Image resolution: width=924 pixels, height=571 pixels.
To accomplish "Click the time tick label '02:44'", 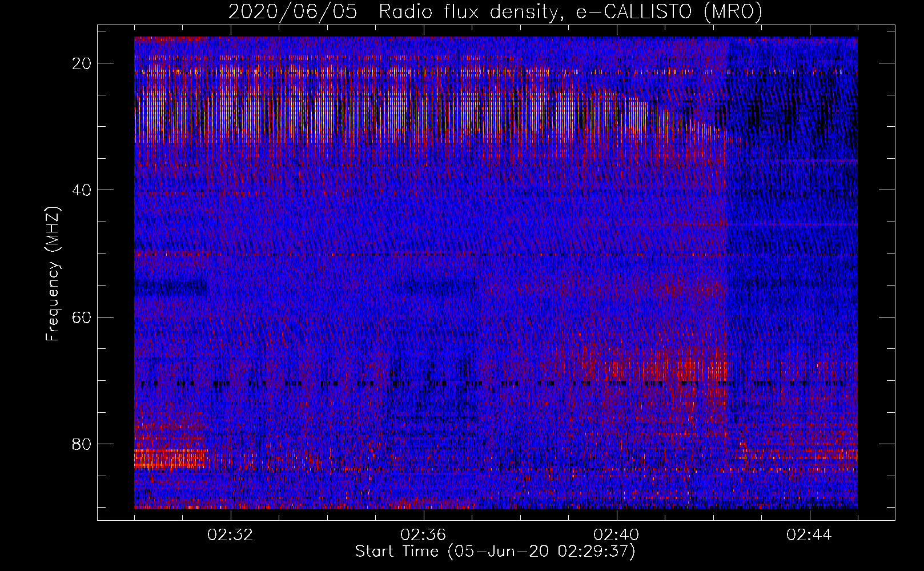I will point(810,535).
